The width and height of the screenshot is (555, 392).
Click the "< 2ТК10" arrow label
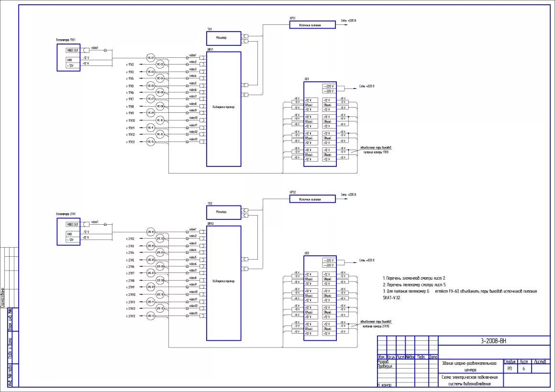[x=131, y=294]
